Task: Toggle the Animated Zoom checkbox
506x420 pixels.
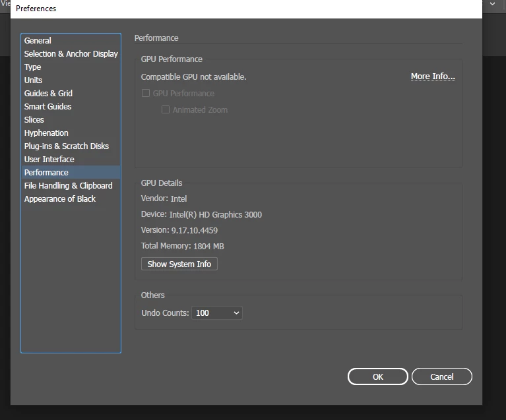Action: point(166,109)
